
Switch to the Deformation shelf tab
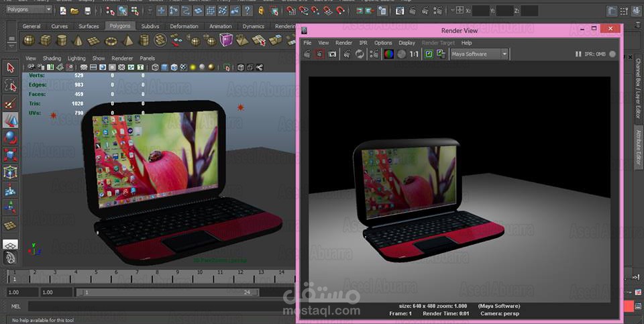[184, 26]
